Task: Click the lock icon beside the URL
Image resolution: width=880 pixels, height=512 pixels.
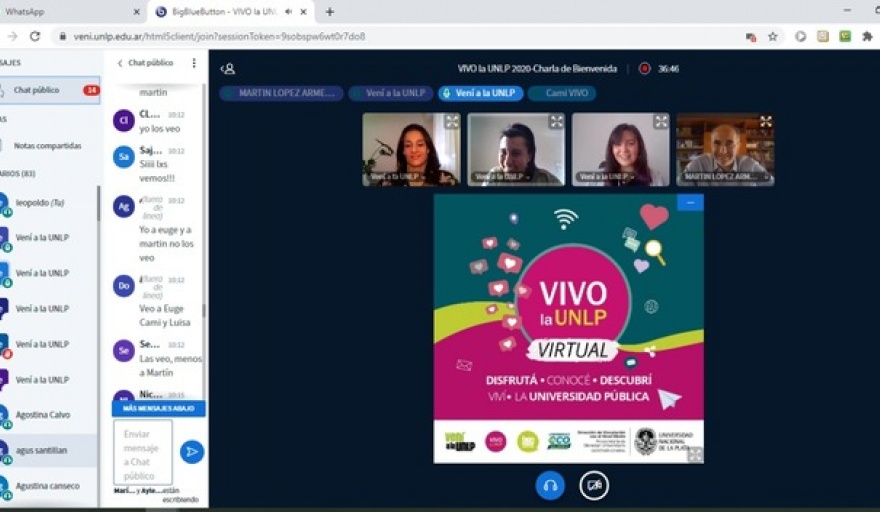Action: pyautogui.click(x=62, y=36)
